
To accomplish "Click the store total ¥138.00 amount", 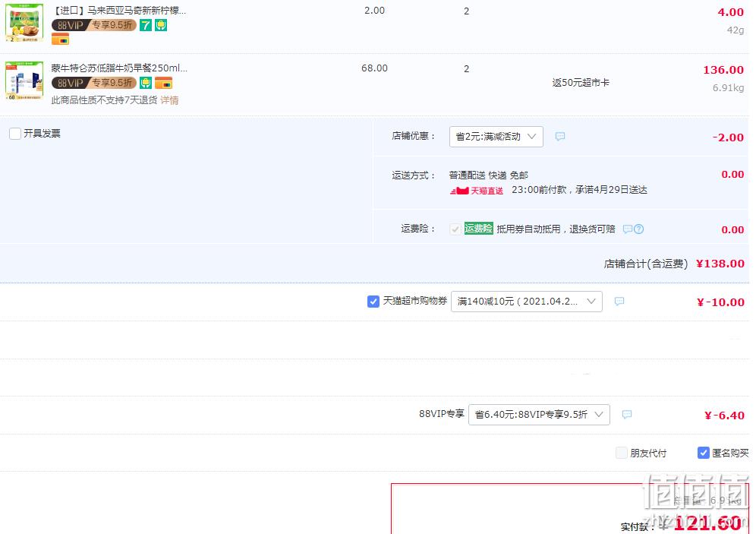I will click(720, 264).
